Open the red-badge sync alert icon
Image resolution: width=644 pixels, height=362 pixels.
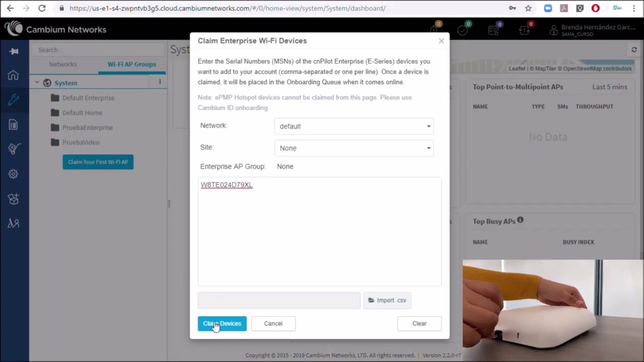click(525, 29)
